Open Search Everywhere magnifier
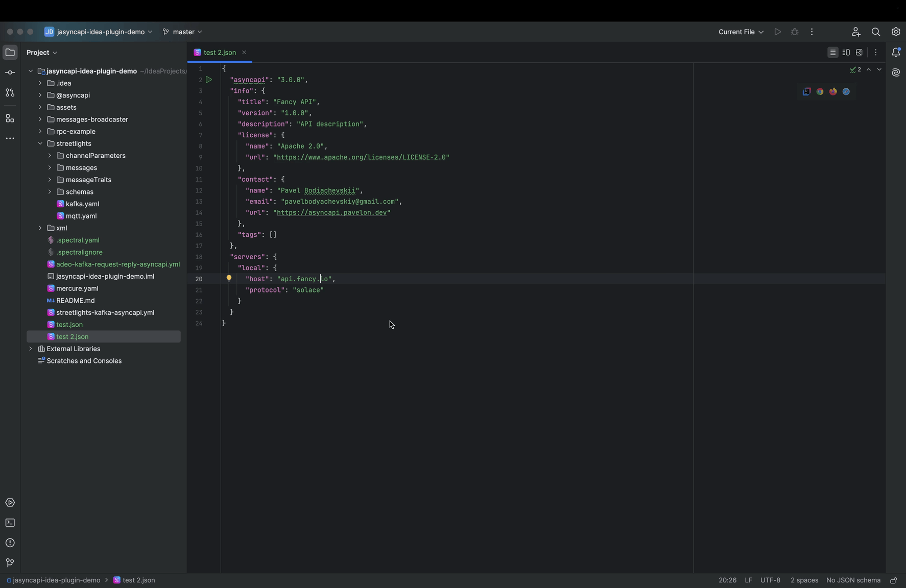The image size is (906, 588). point(876,32)
